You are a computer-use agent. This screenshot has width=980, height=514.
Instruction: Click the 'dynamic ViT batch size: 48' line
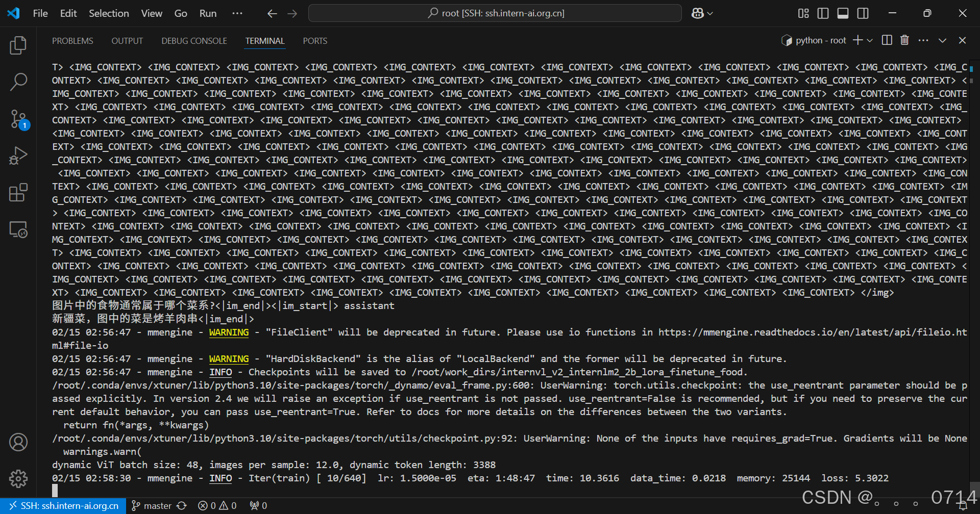274,465
